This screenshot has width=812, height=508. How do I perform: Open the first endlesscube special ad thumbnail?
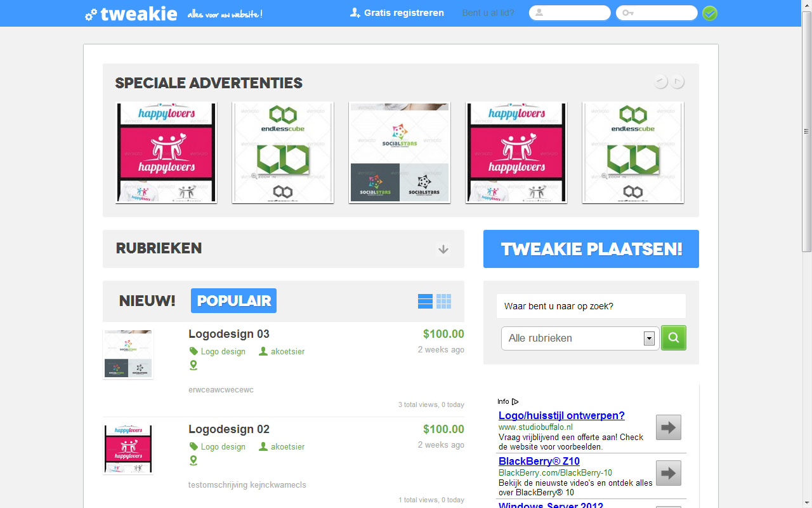tap(283, 153)
